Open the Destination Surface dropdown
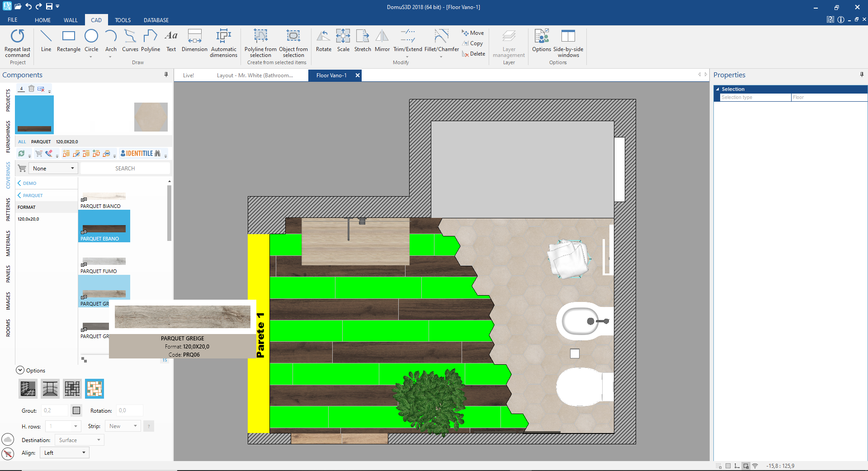This screenshot has width=868, height=471. pos(80,440)
